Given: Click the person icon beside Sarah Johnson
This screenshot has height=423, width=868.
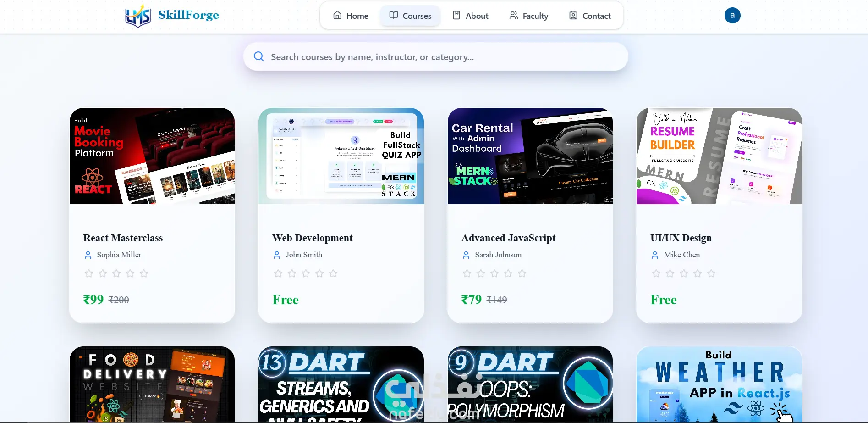Looking at the screenshot, I should click(x=466, y=255).
